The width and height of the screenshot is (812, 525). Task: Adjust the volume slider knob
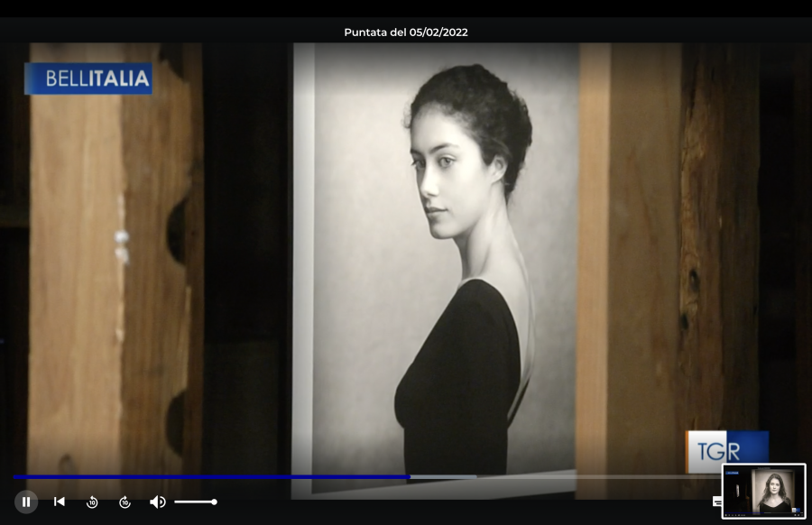214,502
